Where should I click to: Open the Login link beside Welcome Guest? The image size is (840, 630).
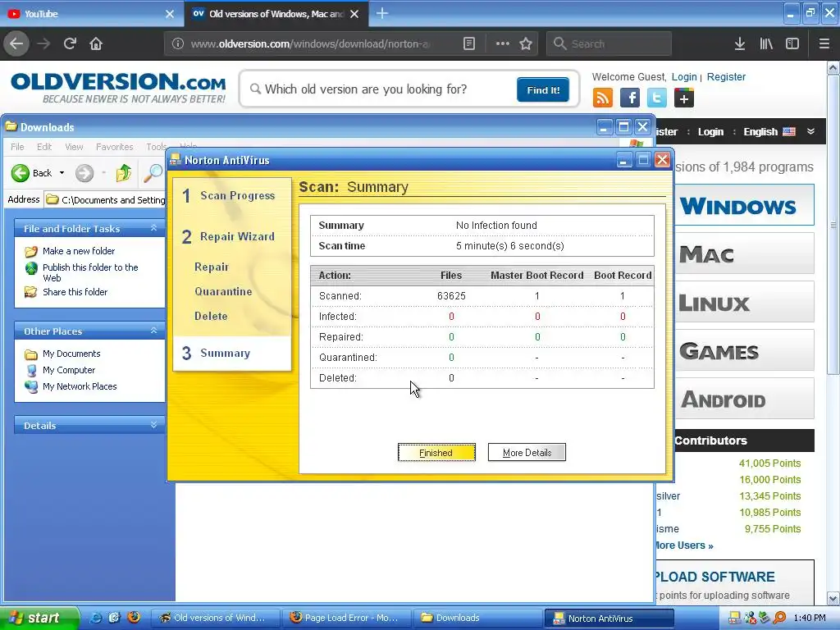(684, 76)
